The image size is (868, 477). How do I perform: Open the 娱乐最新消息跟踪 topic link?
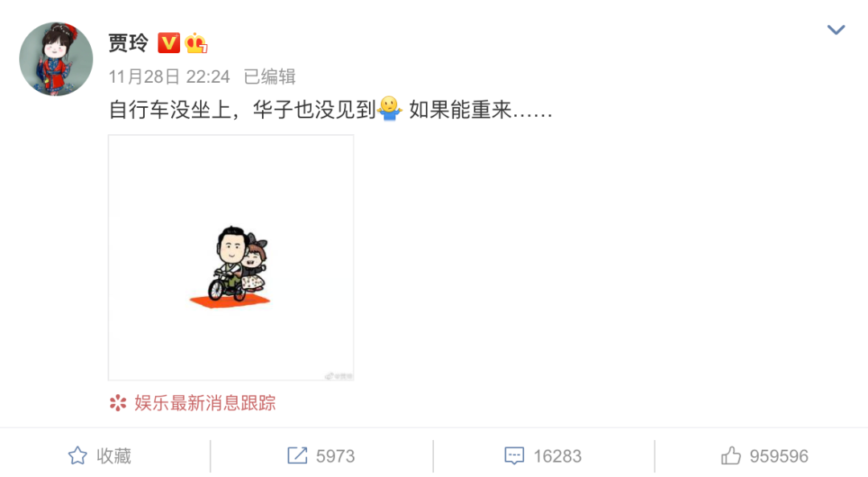tap(205, 403)
